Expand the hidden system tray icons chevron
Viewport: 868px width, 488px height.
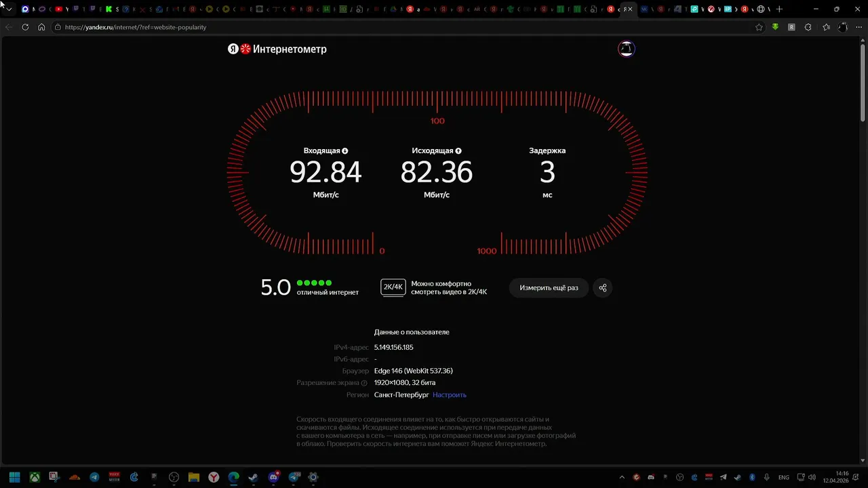[x=622, y=477]
